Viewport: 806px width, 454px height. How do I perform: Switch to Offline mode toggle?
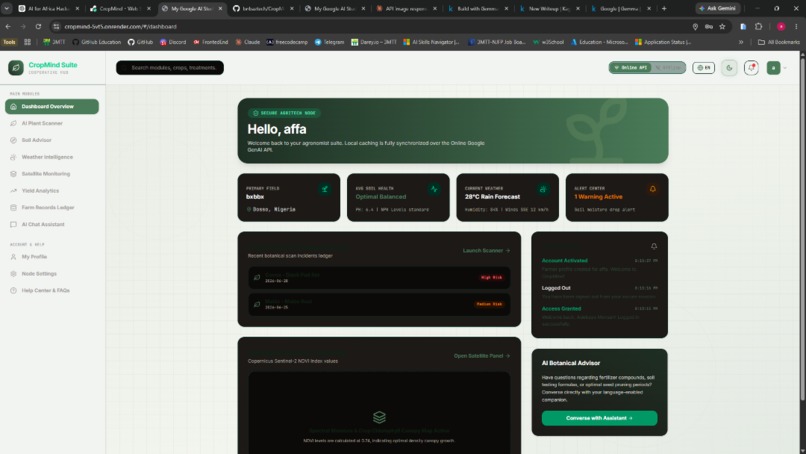tap(668, 67)
